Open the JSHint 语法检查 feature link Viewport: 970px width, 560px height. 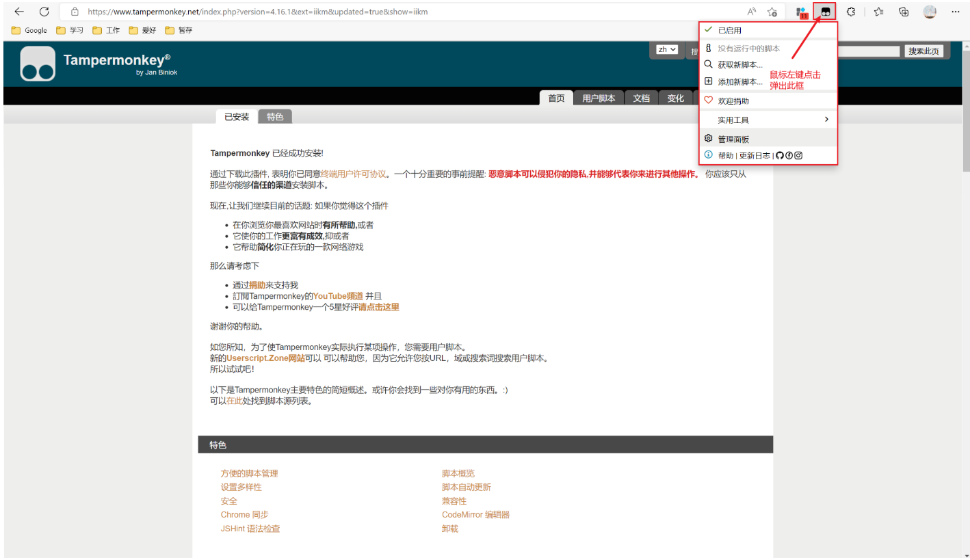point(250,529)
